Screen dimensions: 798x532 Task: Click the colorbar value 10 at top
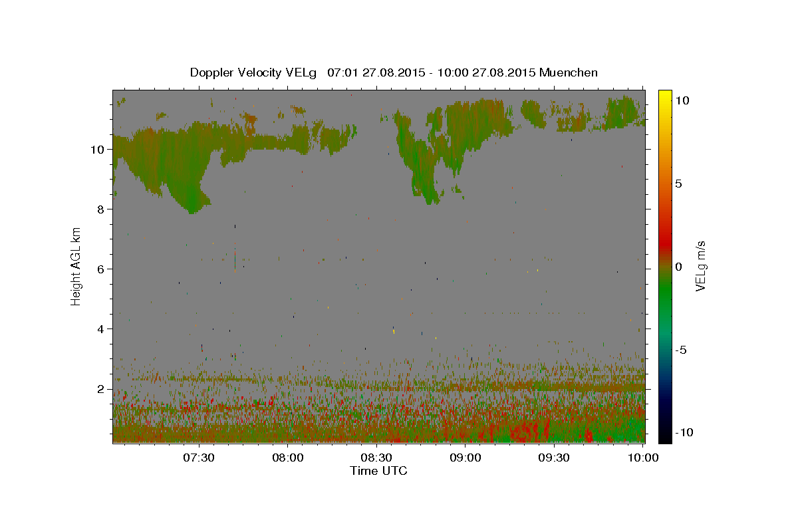tap(682, 100)
